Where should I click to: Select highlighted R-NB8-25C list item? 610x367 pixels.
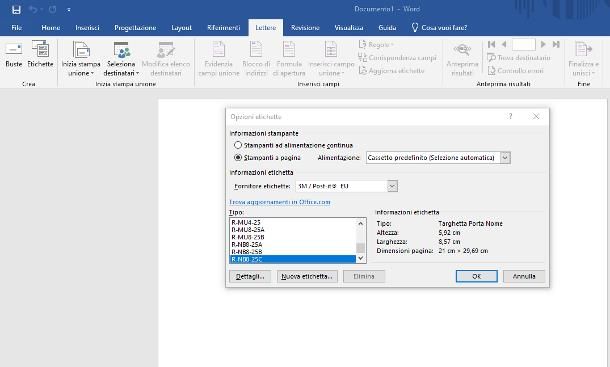tap(293, 259)
